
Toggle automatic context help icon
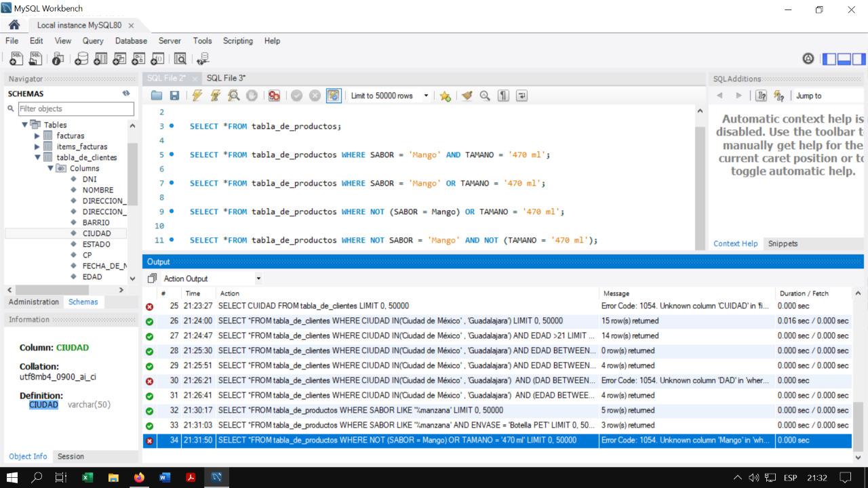point(778,96)
